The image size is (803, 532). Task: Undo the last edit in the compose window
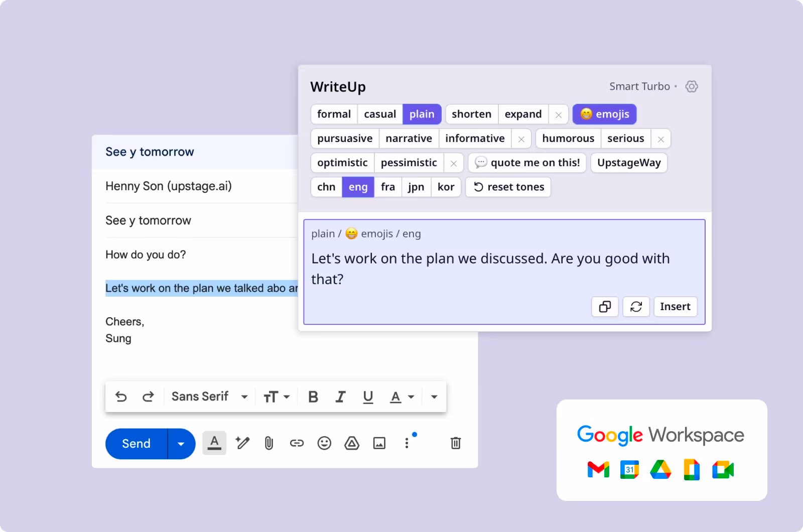pyautogui.click(x=120, y=396)
